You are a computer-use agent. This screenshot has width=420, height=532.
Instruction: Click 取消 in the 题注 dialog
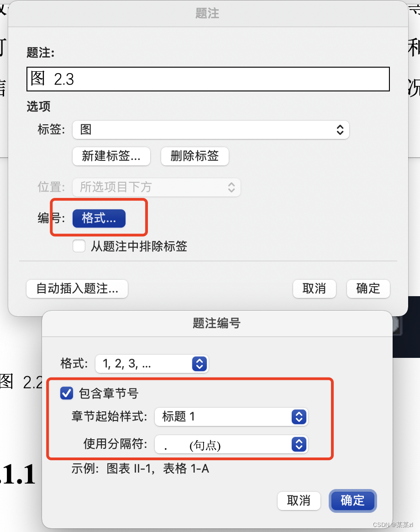coord(314,289)
